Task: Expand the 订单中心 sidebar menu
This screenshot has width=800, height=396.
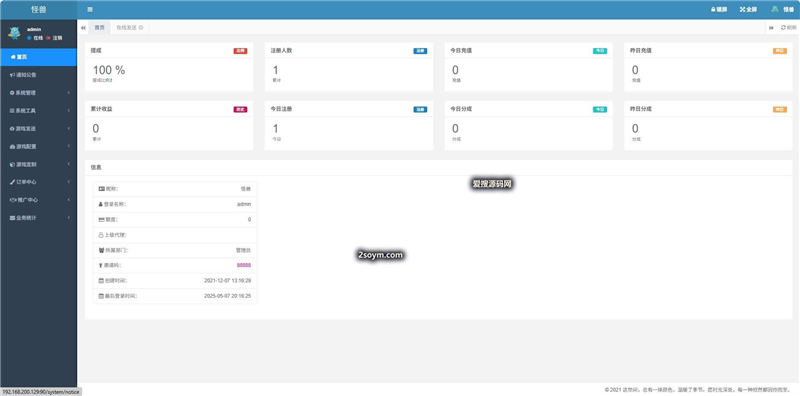Action: coord(38,182)
